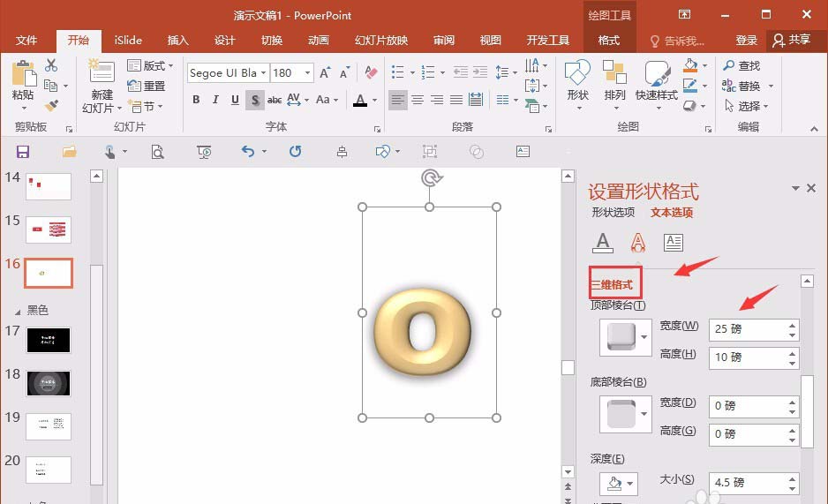
Task: Open the 形状选项 tab in format pane
Action: 613,213
